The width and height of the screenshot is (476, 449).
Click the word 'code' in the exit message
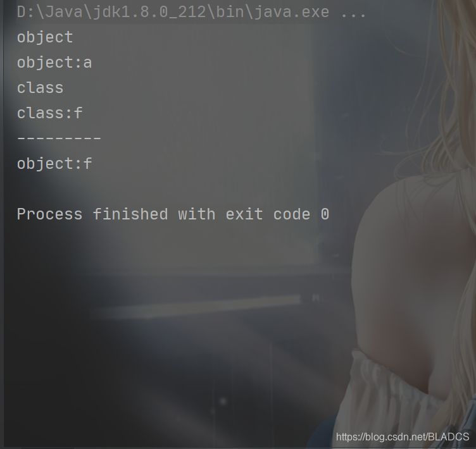point(292,214)
